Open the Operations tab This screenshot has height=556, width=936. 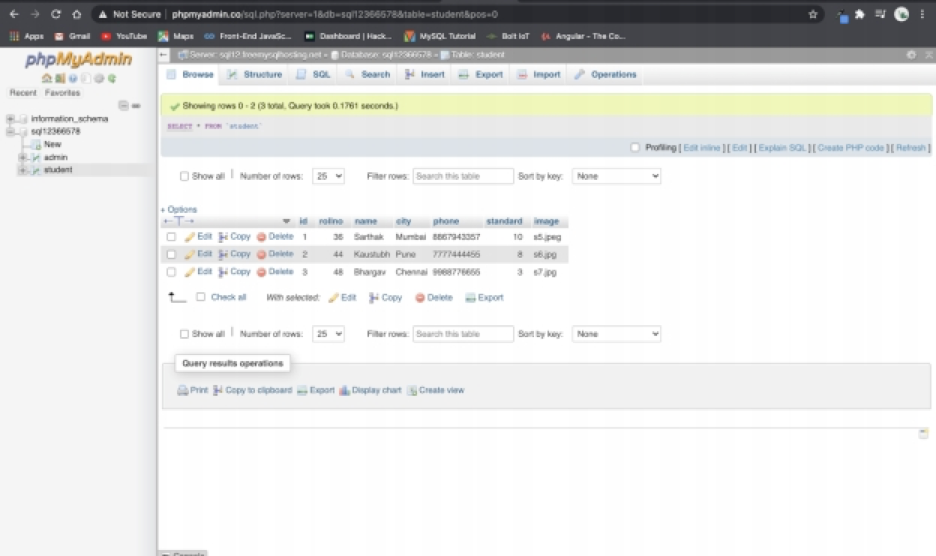(606, 75)
